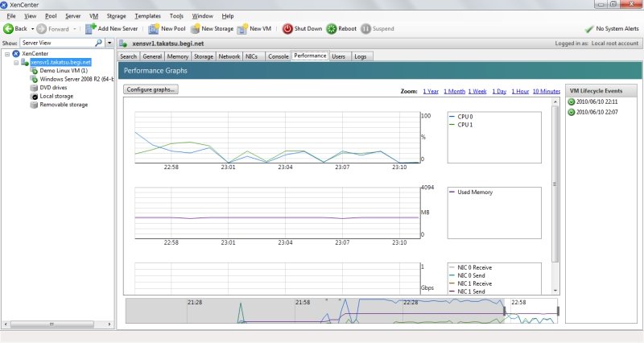Click the graph panel vertical scrollbar thumb
This screenshot has height=343, width=644.
555,184
